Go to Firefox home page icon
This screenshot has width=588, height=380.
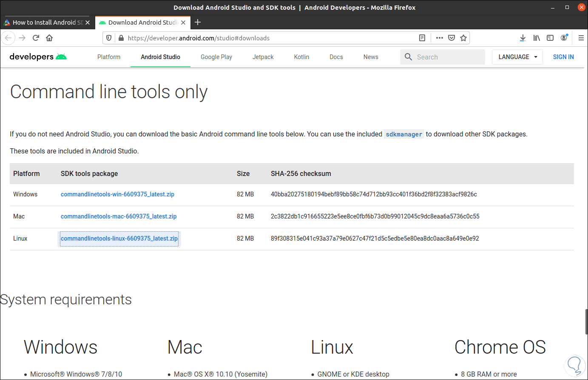(49, 38)
